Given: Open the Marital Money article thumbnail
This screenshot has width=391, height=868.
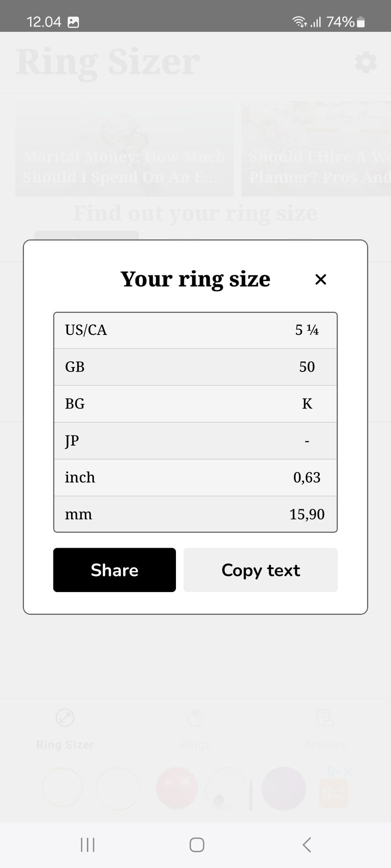Looking at the screenshot, I should pos(125,149).
